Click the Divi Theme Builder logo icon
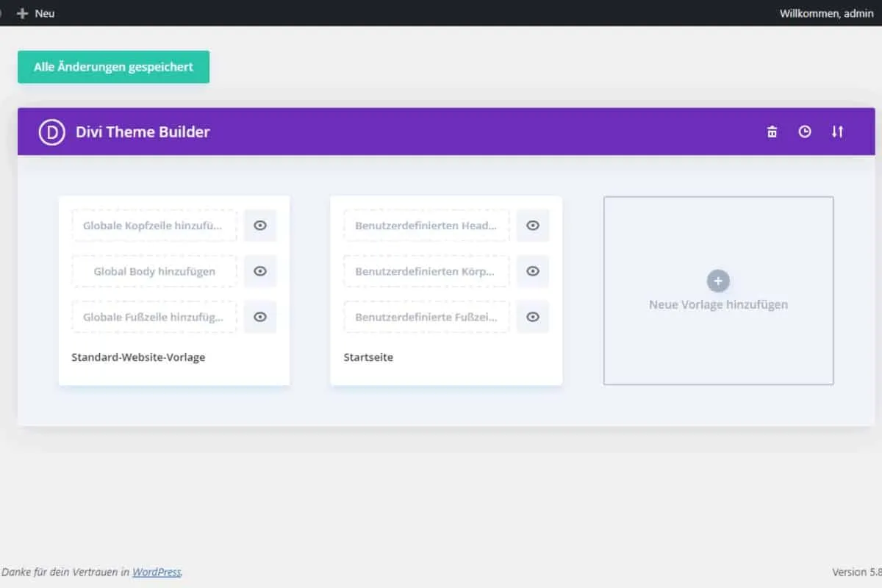Viewport: 882px width, 588px height. 51,132
